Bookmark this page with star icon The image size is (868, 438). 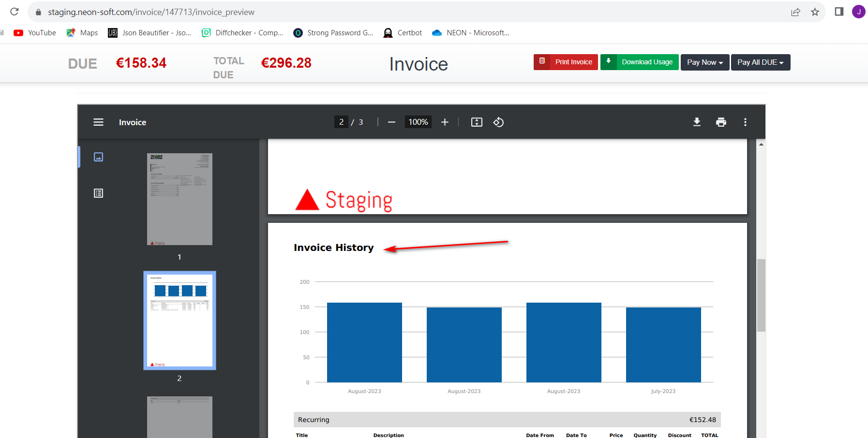click(x=815, y=12)
